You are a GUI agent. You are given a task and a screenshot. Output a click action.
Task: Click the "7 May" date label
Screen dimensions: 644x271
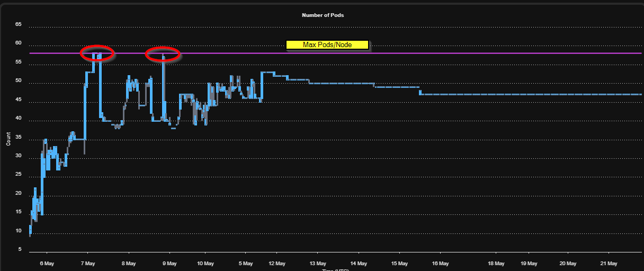point(87,263)
